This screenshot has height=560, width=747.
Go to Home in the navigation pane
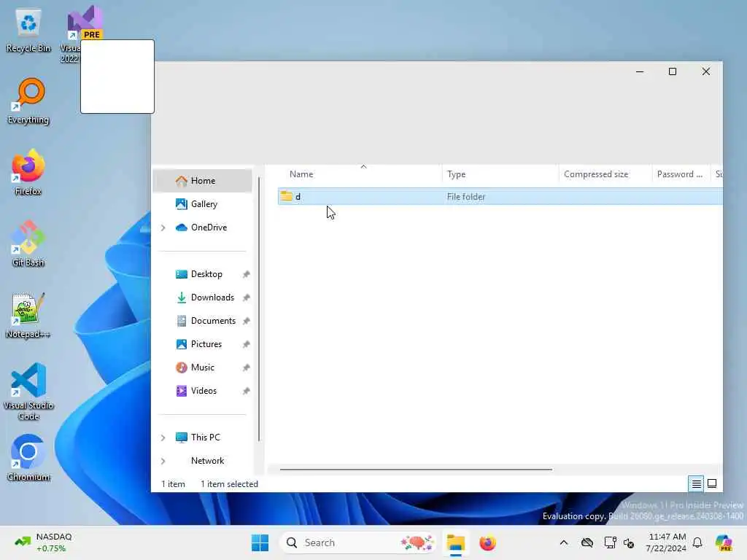(203, 181)
